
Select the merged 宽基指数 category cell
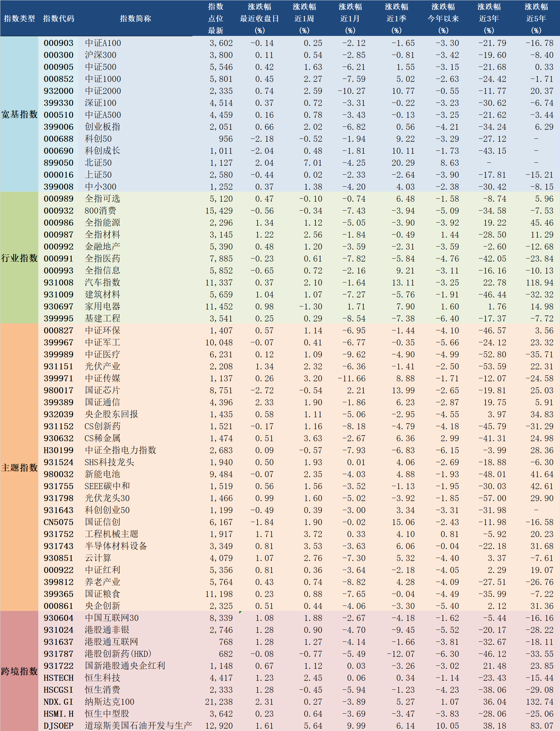[19, 114]
